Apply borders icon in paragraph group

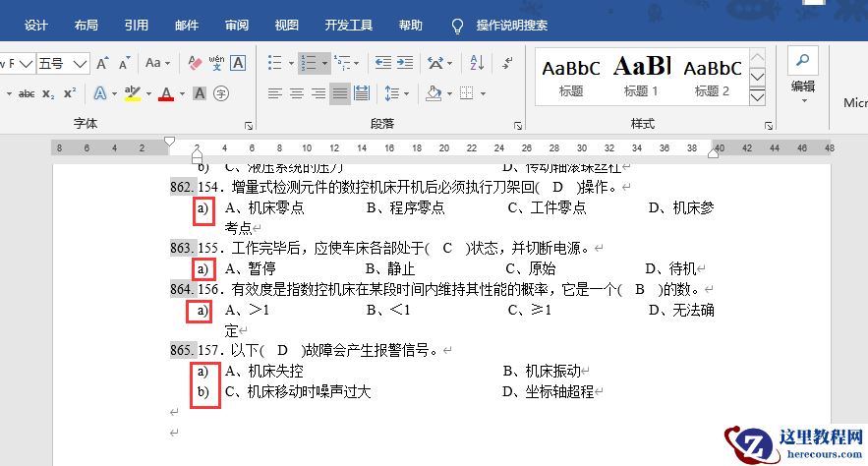(467, 93)
